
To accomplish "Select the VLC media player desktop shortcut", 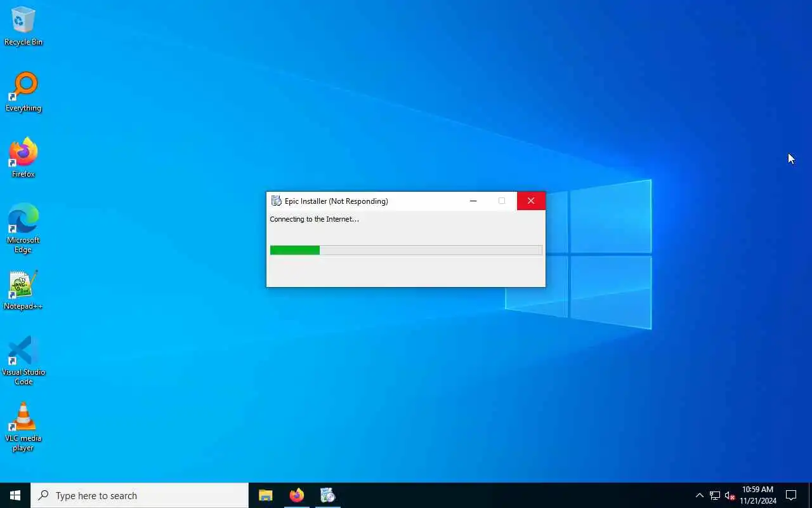I will [x=23, y=427].
